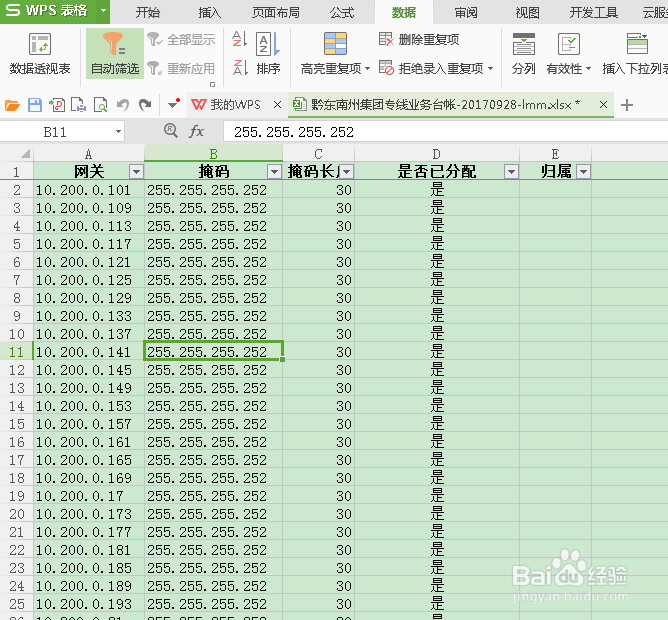Image resolution: width=668 pixels, height=620 pixels.
Task: Close the 我的WPS tab
Action: point(277,104)
